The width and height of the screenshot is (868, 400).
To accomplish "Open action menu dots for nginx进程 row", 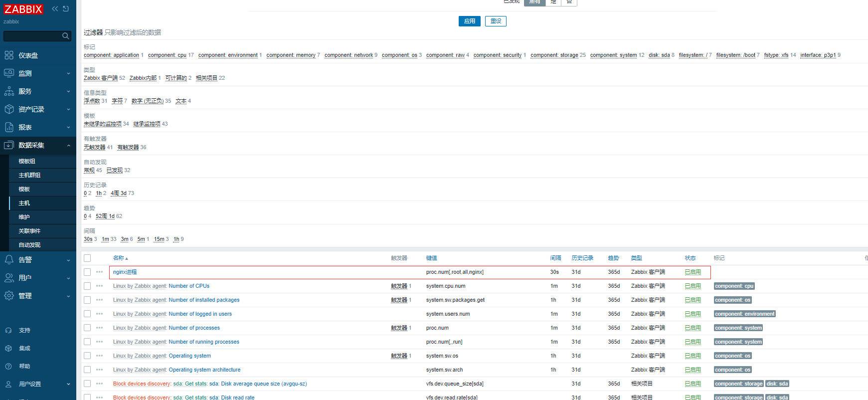I will coord(99,272).
